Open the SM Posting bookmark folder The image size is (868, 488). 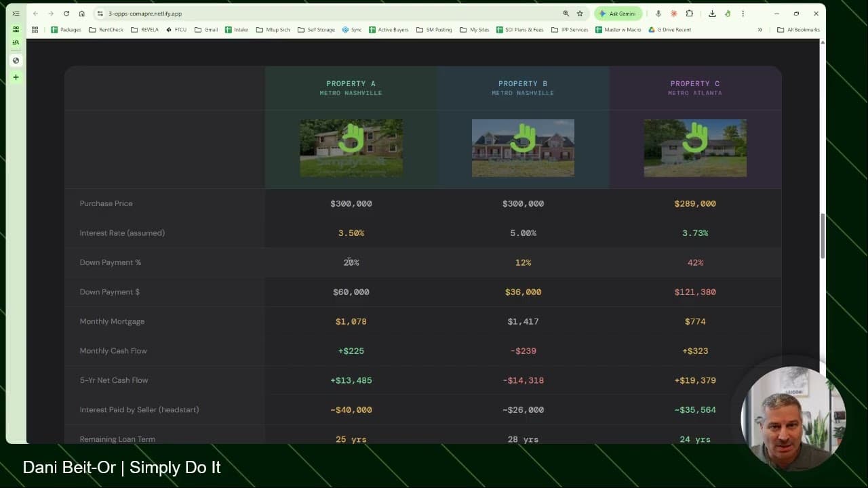pyautogui.click(x=434, y=30)
